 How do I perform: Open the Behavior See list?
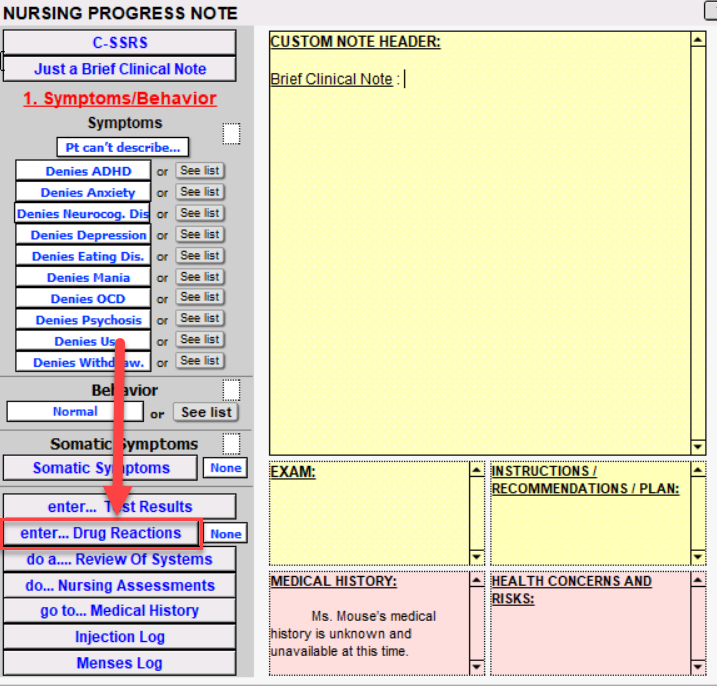pos(206,412)
